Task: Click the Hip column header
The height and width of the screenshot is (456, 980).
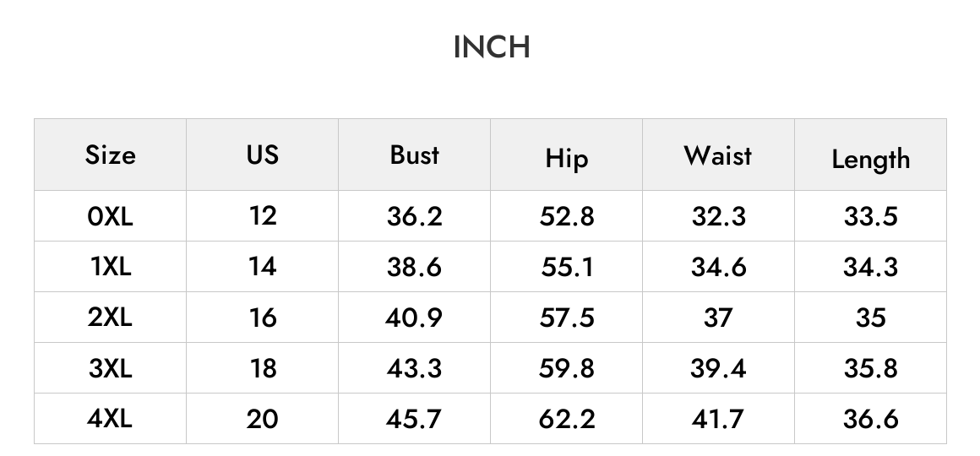Action: [566, 158]
